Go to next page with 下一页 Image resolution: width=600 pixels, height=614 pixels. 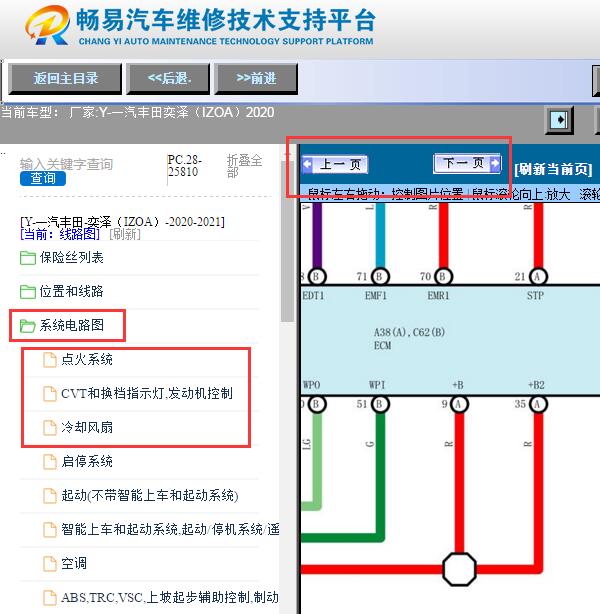point(467,163)
